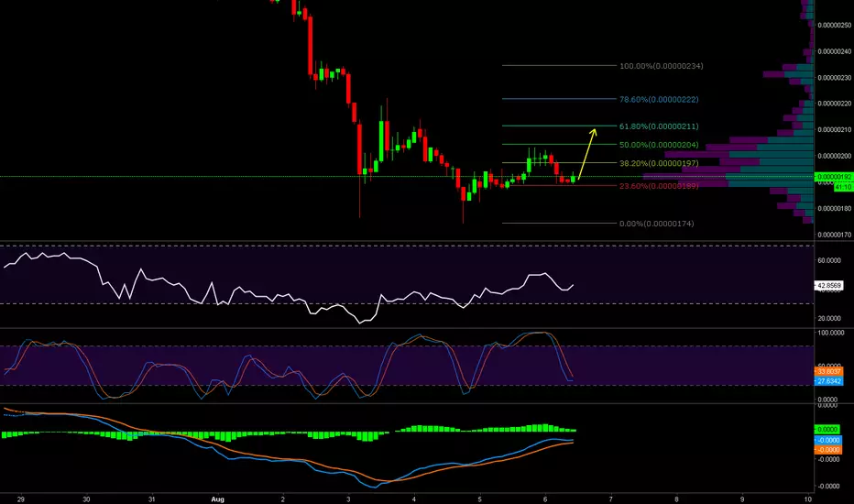Click the date axis label 29
This screenshot has height=504, width=854.
pos(21,499)
